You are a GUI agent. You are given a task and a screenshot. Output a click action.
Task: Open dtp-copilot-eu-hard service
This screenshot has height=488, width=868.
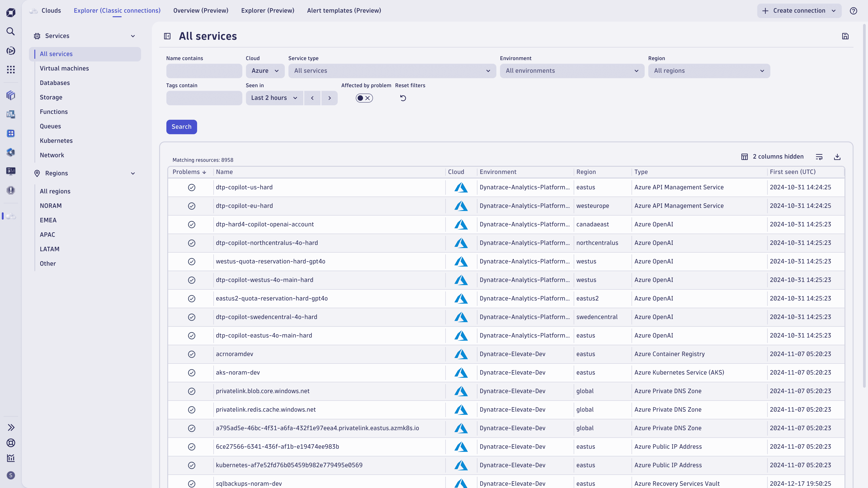pos(244,206)
